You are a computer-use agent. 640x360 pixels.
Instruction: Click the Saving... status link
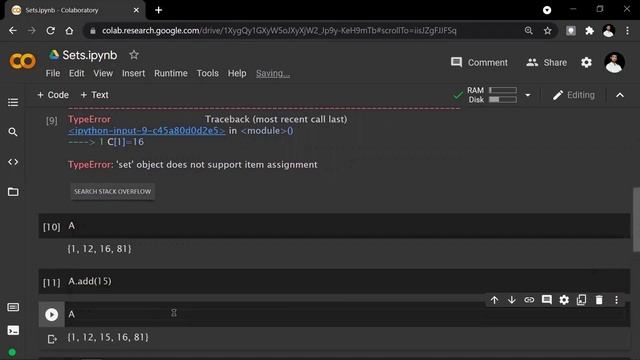[273, 73]
